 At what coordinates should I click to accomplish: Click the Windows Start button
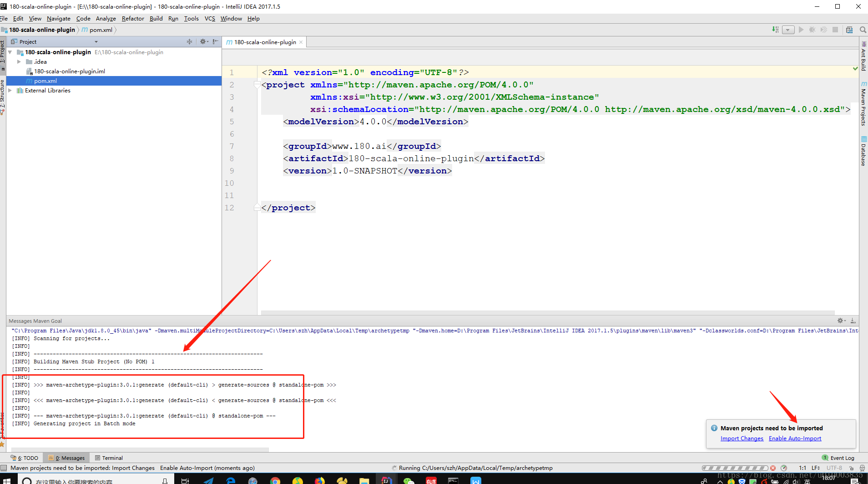click(x=6, y=481)
